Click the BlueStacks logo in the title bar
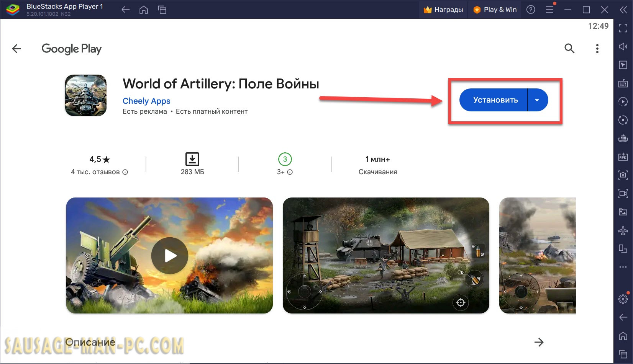This screenshot has height=364, width=633. [13, 10]
